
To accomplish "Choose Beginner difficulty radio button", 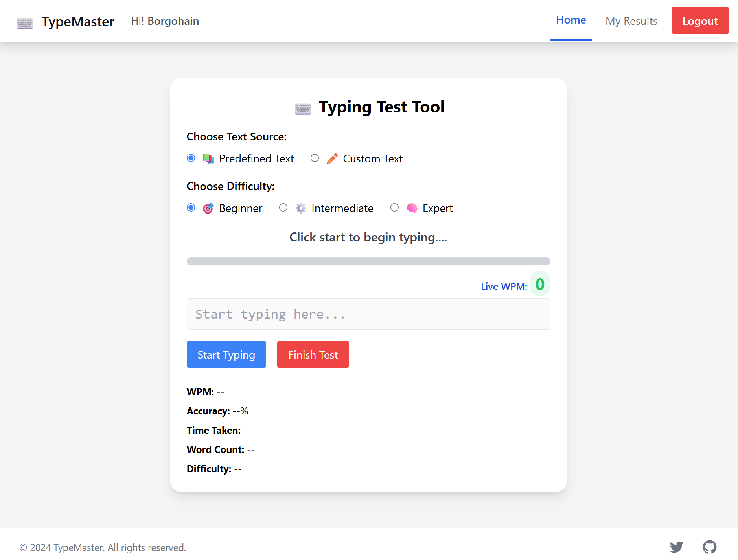I will point(191,208).
